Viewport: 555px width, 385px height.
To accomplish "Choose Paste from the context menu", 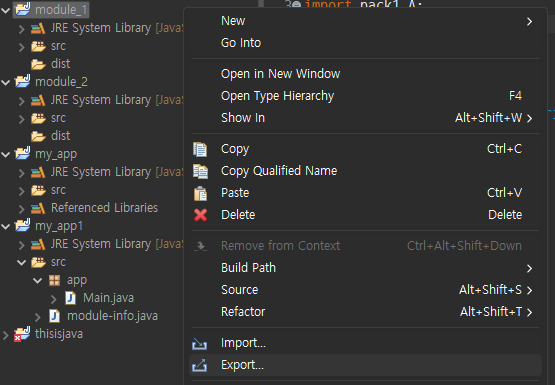I will [365, 193].
